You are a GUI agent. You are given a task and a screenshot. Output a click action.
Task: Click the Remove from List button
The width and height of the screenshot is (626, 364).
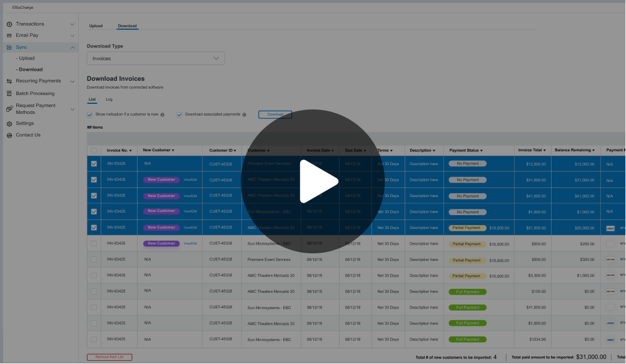coord(110,356)
